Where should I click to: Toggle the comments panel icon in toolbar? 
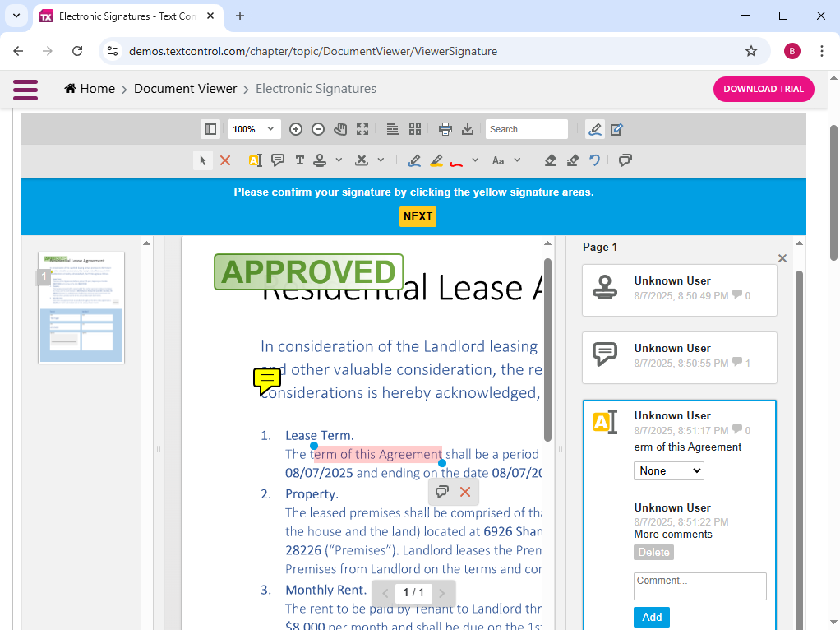click(x=625, y=160)
